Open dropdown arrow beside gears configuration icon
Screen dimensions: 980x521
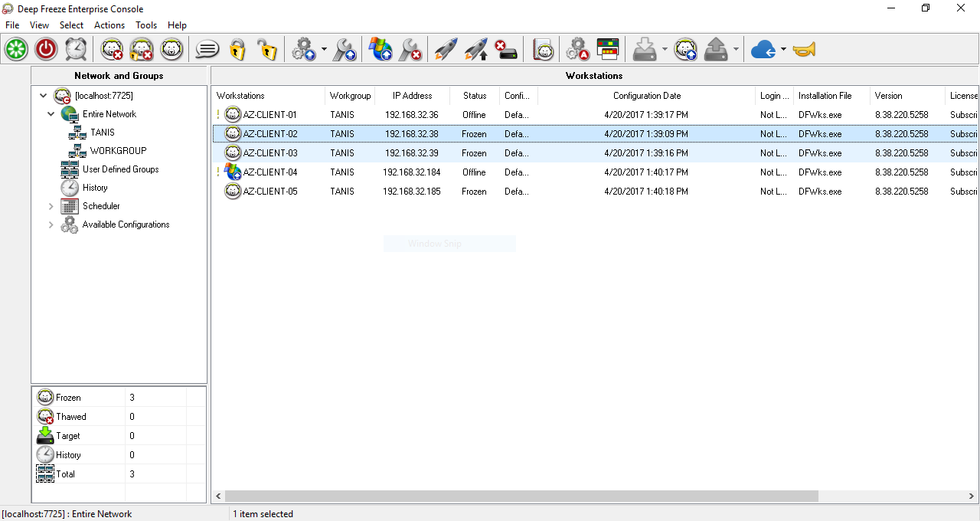click(x=324, y=50)
